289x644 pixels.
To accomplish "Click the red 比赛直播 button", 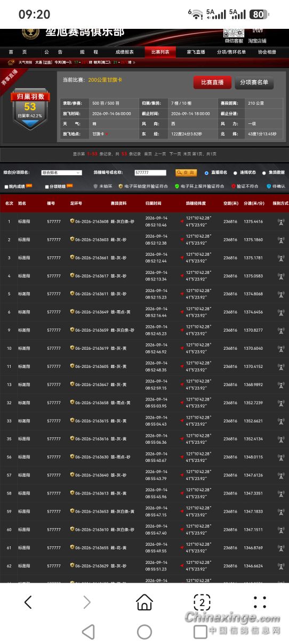I will tap(212, 83).
